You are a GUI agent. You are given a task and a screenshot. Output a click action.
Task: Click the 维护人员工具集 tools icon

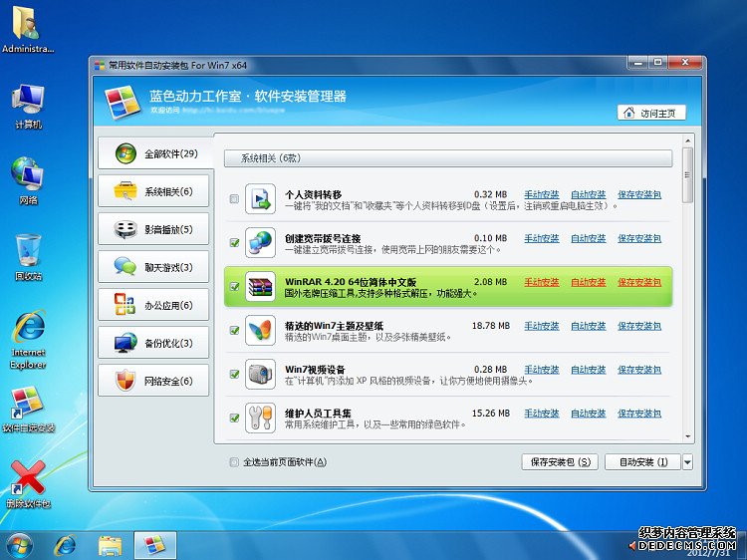261,418
